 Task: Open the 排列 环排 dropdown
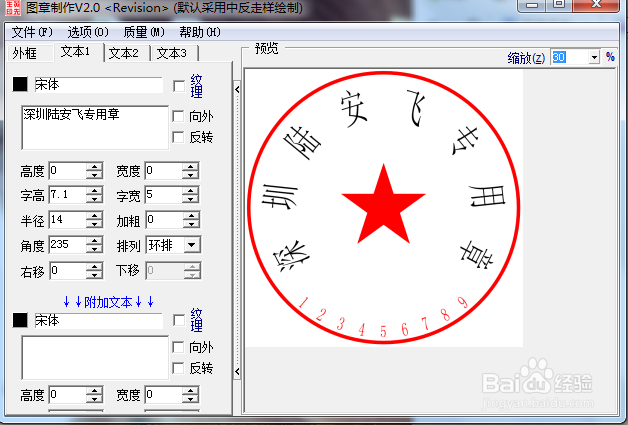(x=192, y=245)
